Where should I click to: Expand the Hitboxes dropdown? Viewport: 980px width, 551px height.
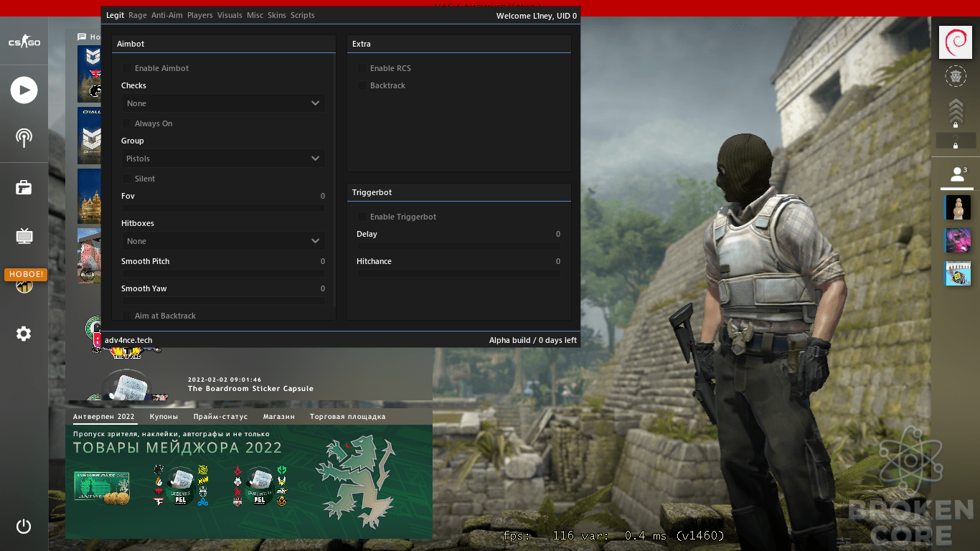pyautogui.click(x=223, y=241)
